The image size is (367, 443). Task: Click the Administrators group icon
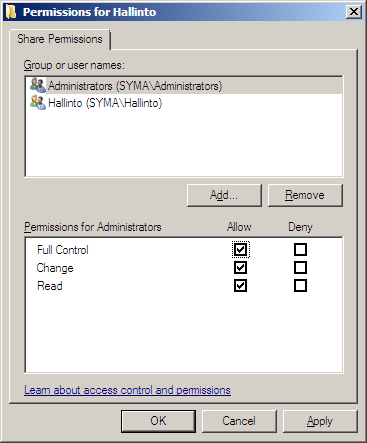point(37,86)
